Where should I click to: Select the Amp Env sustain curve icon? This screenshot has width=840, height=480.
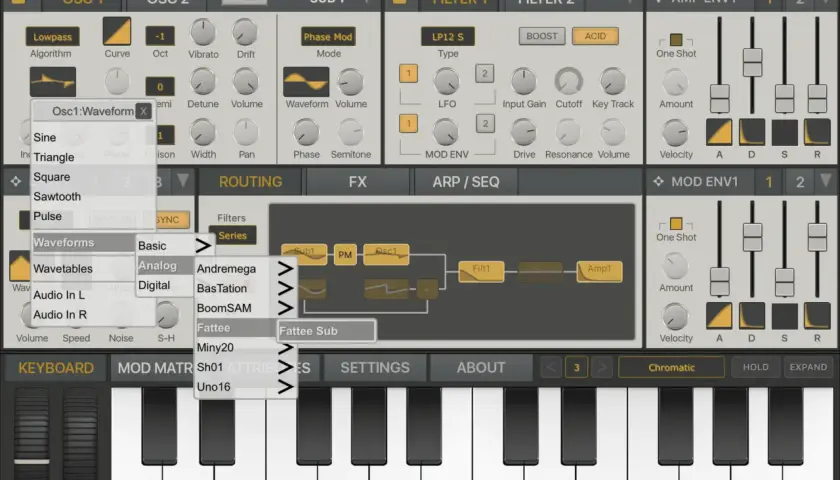coord(784,132)
